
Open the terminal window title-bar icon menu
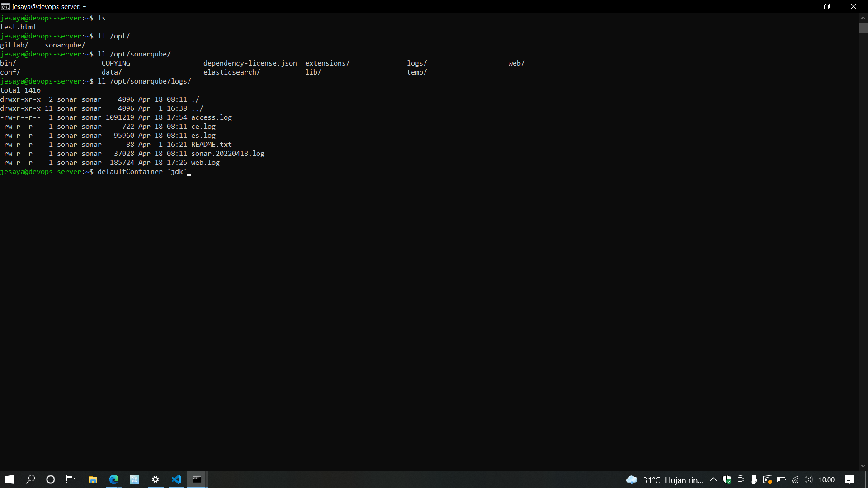(x=5, y=6)
